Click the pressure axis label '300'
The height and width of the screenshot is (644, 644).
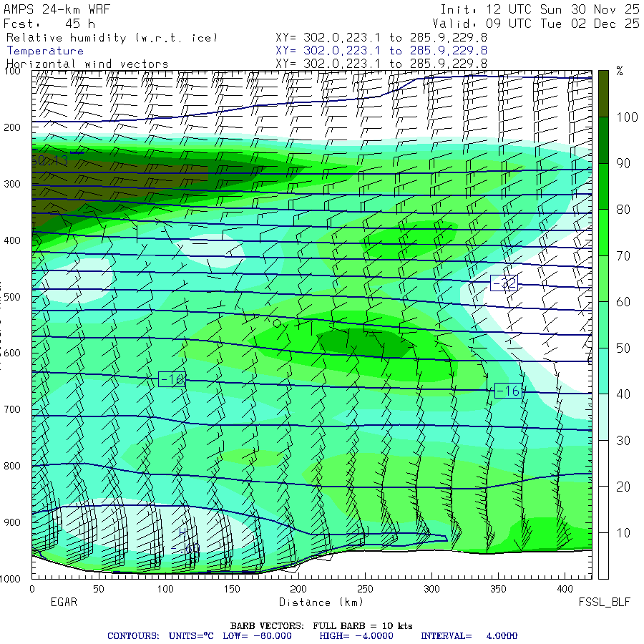pyautogui.click(x=12, y=184)
